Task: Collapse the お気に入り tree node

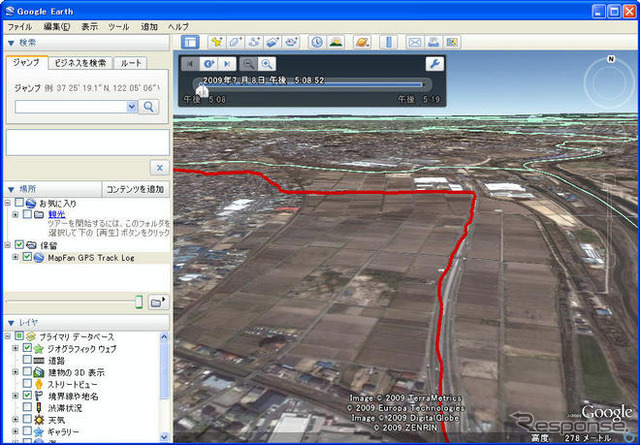Action: (7, 202)
